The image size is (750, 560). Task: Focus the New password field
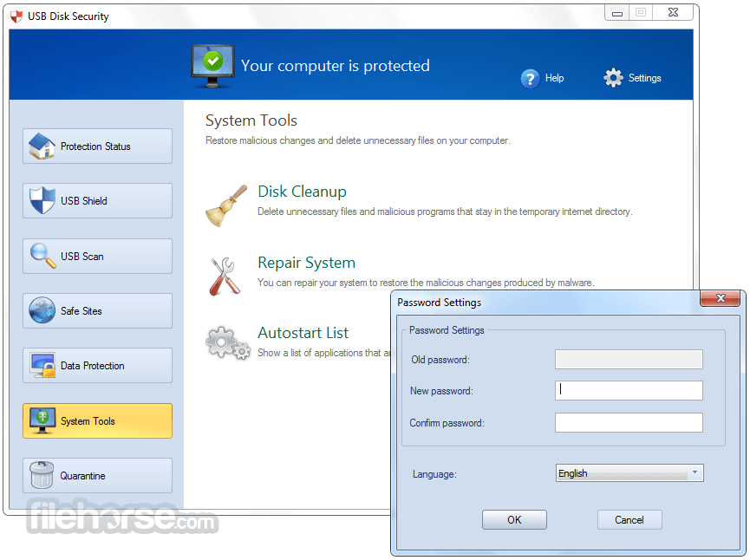pyautogui.click(x=629, y=390)
